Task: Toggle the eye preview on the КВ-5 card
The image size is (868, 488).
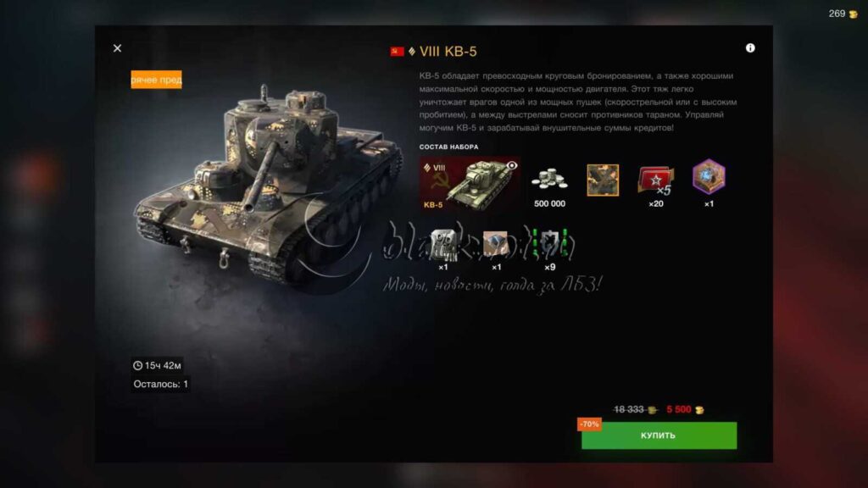Action: point(512,165)
